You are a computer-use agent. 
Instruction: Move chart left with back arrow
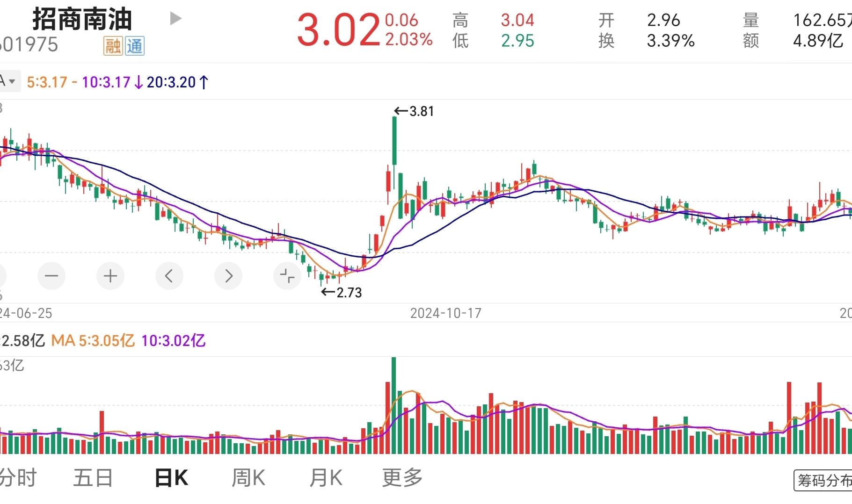[169, 276]
